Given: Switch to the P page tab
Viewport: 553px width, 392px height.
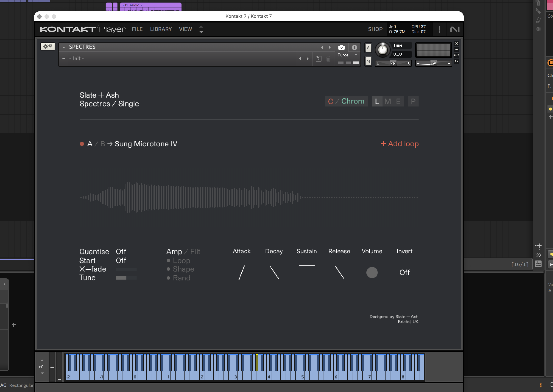Looking at the screenshot, I should point(413,101).
